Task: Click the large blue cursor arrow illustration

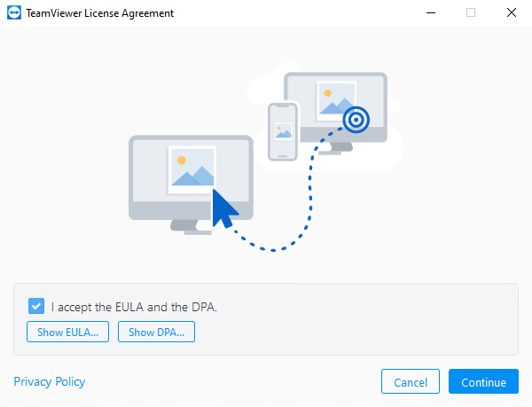Action: pos(224,209)
